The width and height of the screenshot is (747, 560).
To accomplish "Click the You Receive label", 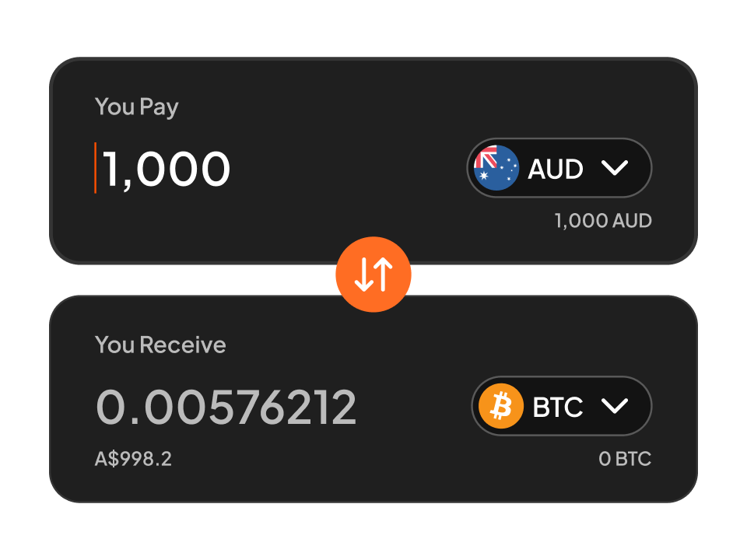I will (x=160, y=345).
